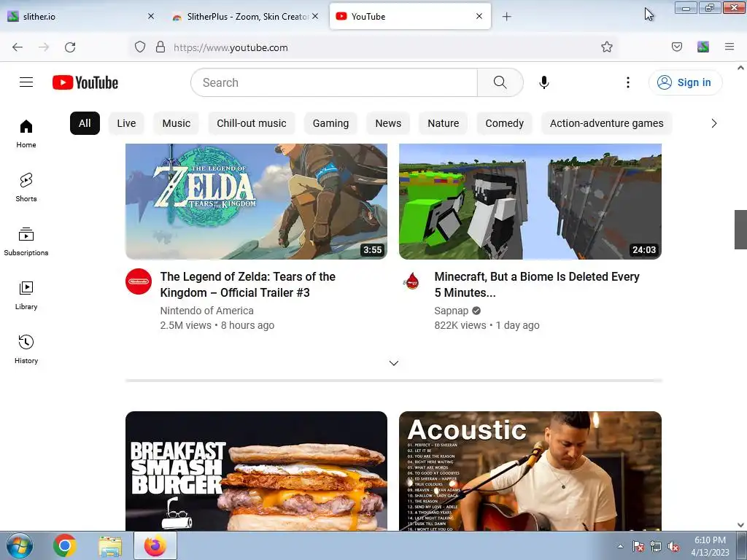This screenshot has width=747, height=560.
Task: Click the browser address bar URL
Action: 231,47
